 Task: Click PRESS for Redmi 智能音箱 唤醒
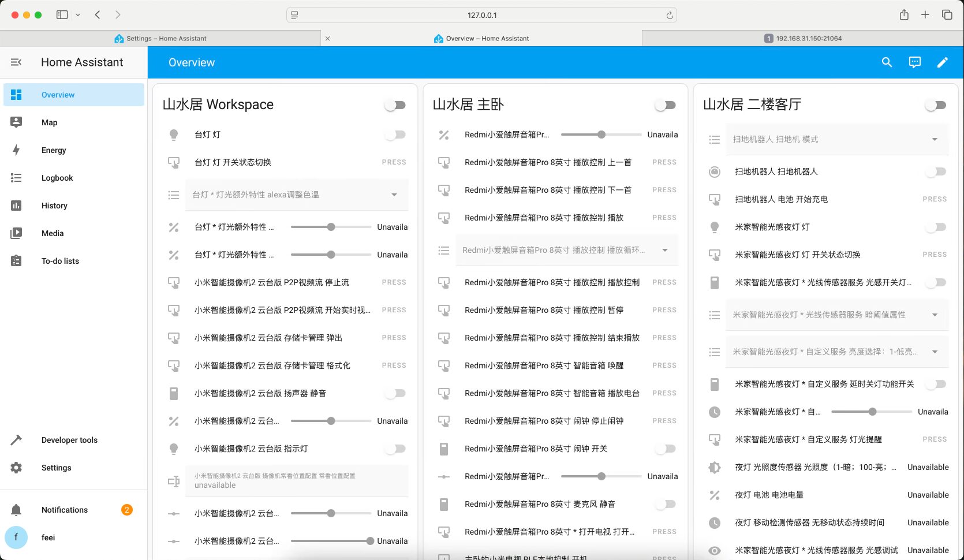(664, 365)
